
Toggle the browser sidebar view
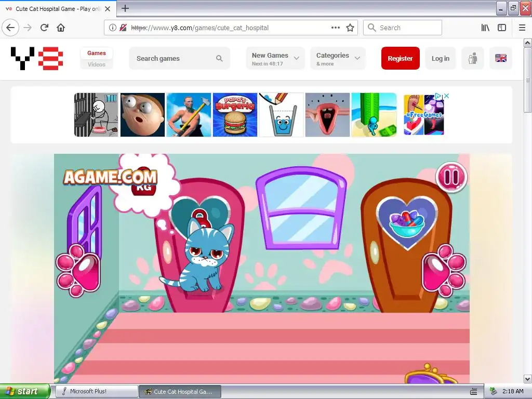502,28
